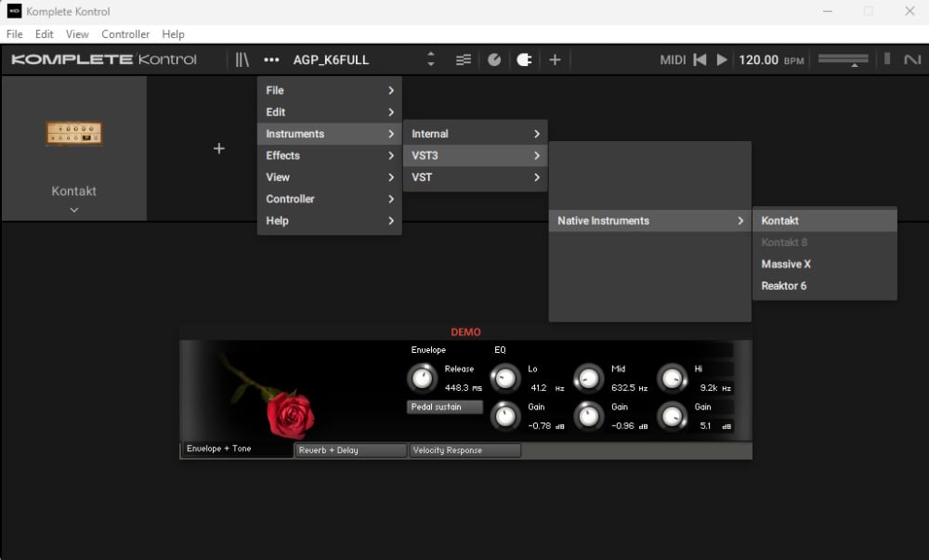This screenshot has width=929, height=560.
Task: Click the 9.2k Hz Hi value
Action: pos(715,388)
